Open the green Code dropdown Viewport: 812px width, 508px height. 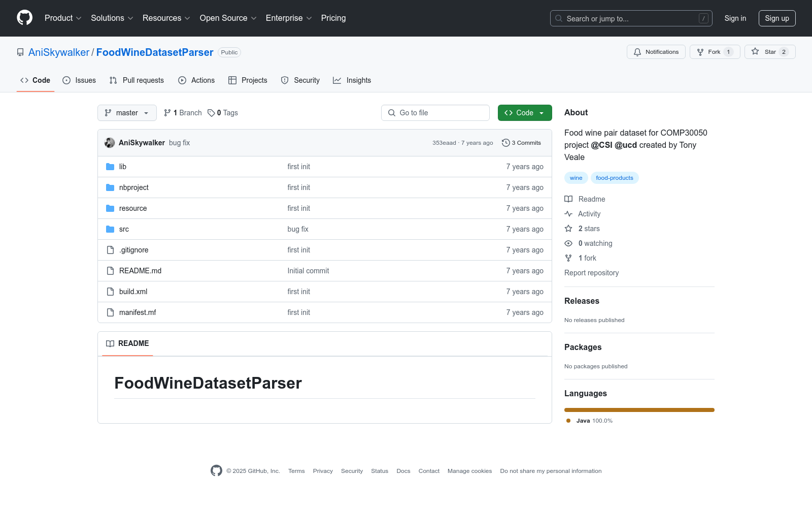click(525, 113)
